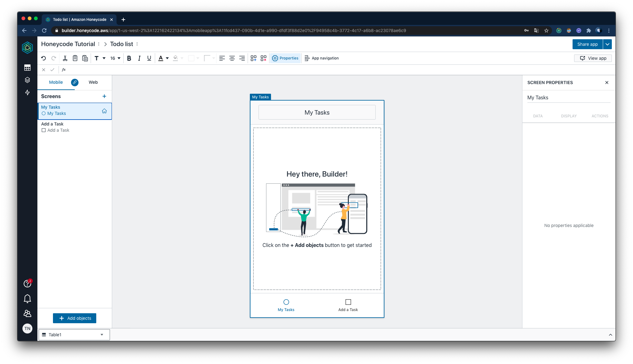Click the fx formula icon
This screenshot has height=364, width=633.
click(64, 70)
